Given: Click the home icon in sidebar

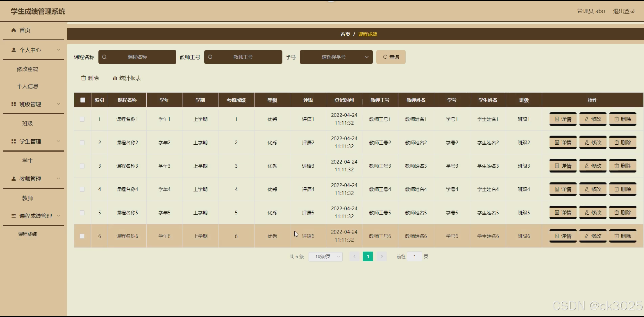Looking at the screenshot, I should (13, 30).
